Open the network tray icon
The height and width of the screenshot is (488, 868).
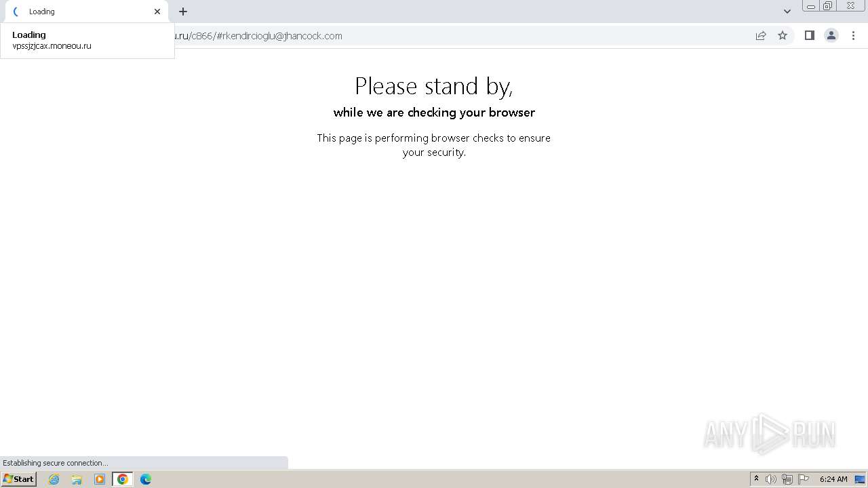(787, 479)
